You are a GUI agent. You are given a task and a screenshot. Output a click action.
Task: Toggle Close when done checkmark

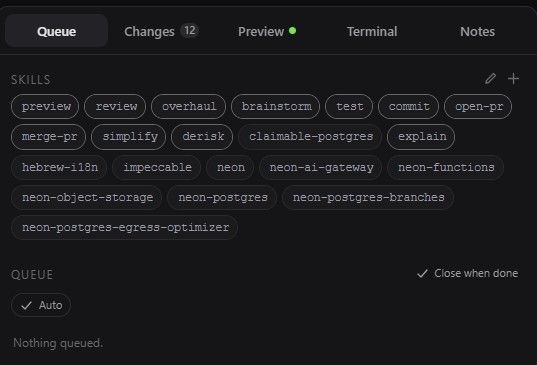467,273
